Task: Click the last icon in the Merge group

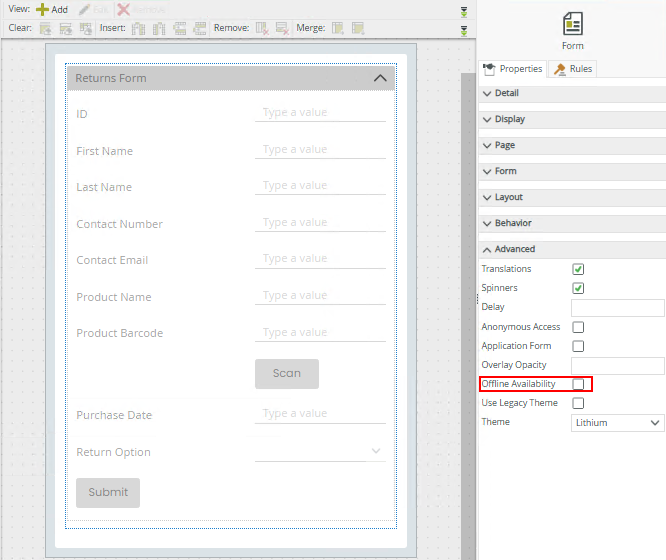Action: [x=358, y=28]
